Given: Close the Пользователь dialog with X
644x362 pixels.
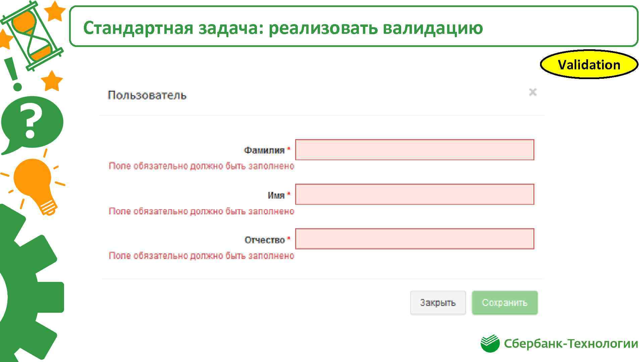Looking at the screenshot, I should (x=533, y=92).
